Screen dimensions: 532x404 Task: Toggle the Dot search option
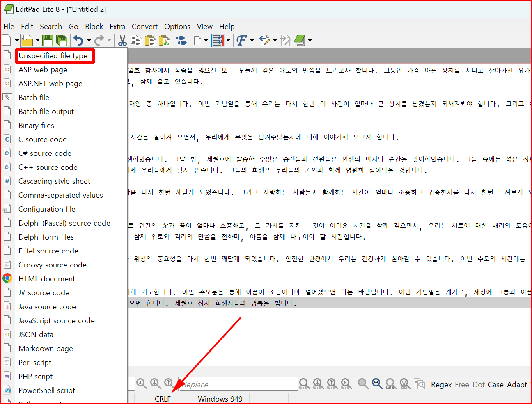(x=479, y=385)
